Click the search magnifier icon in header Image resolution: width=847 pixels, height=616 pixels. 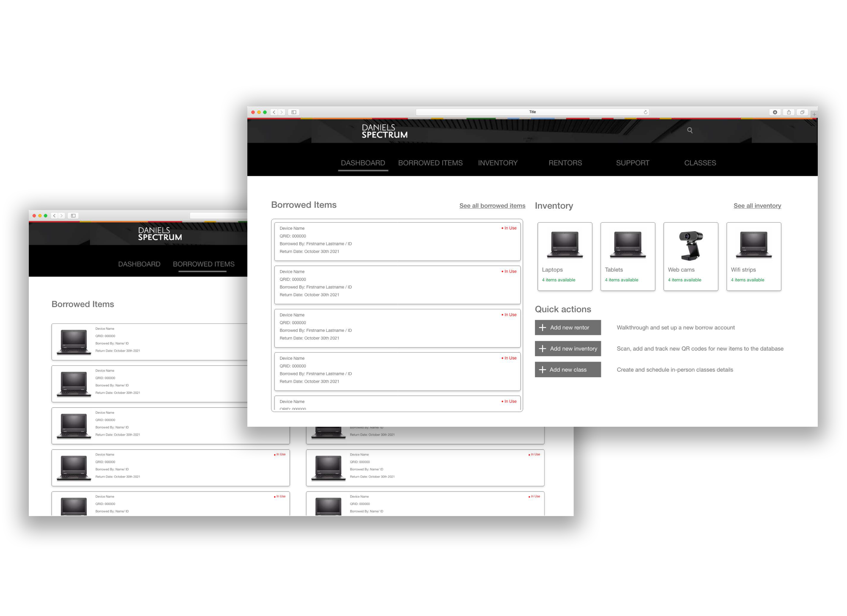tap(689, 130)
